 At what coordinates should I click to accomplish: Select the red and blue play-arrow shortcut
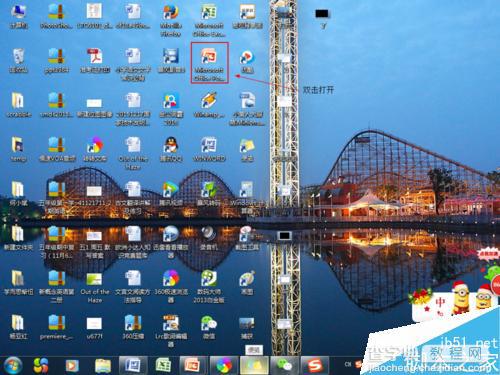point(247,60)
